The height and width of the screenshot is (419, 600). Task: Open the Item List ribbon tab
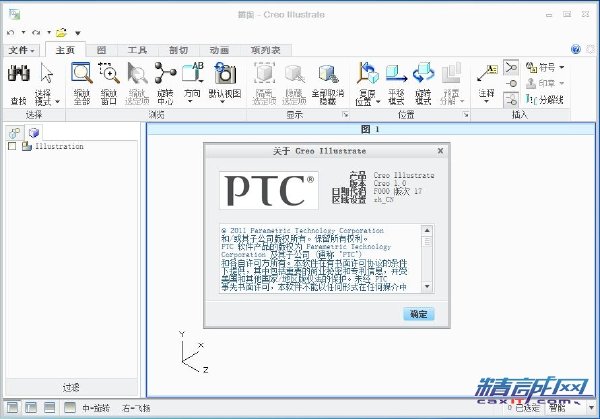[266, 50]
